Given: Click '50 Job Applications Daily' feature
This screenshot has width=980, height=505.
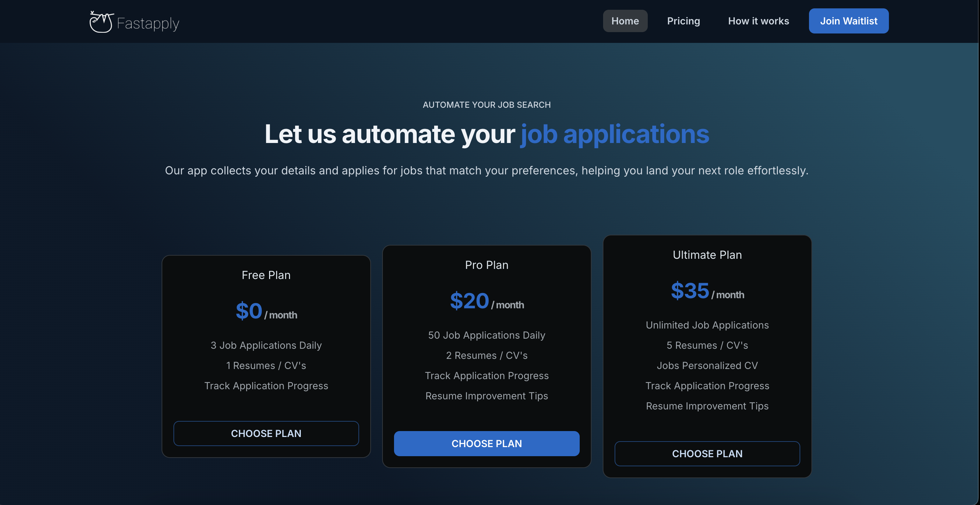Looking at the screenshot, I should click(486, 335).
